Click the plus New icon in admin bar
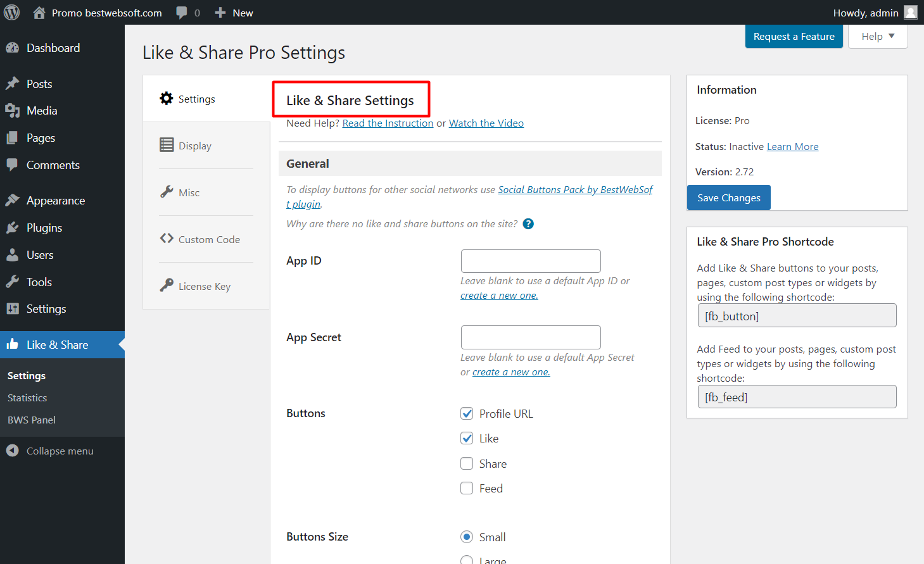The width and height of the screenshot is (924, 564). [x=220, y=13]
